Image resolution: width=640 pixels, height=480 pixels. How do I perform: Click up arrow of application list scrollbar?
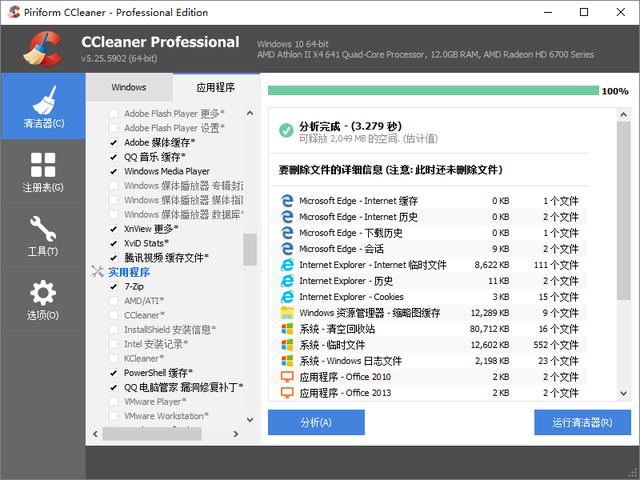pos(250,113)
